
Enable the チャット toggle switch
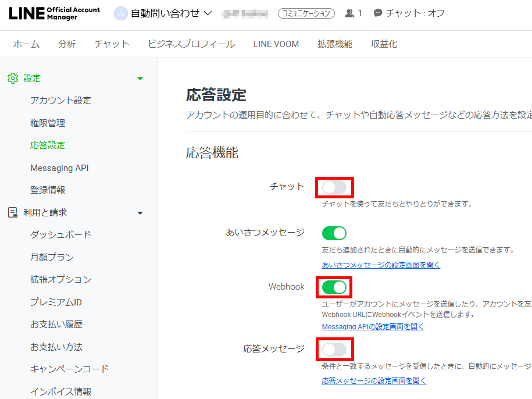pyautogui.click(x=334, y=187)
